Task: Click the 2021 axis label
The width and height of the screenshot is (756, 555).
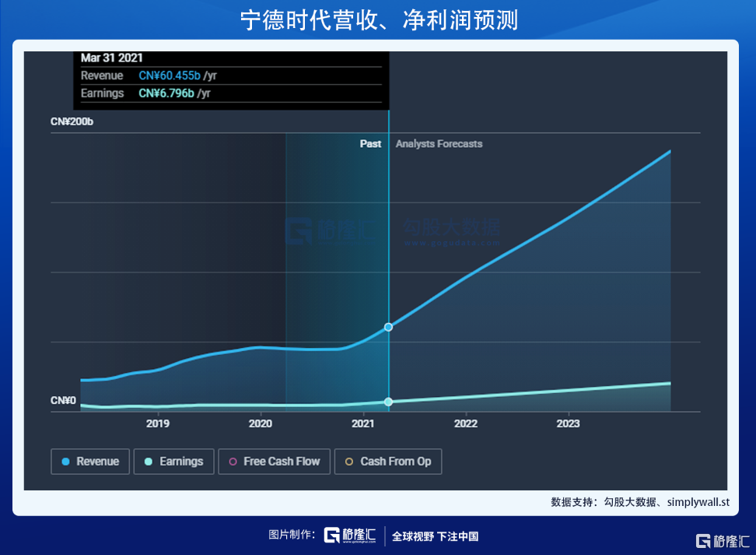Action: click(363, 423)
